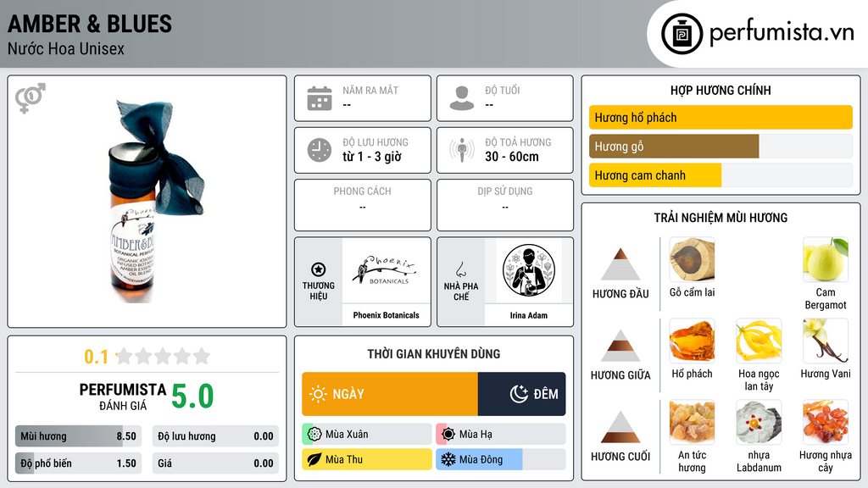
Task: Open the Gỗ cẩm lai note image
Action: 692,259
